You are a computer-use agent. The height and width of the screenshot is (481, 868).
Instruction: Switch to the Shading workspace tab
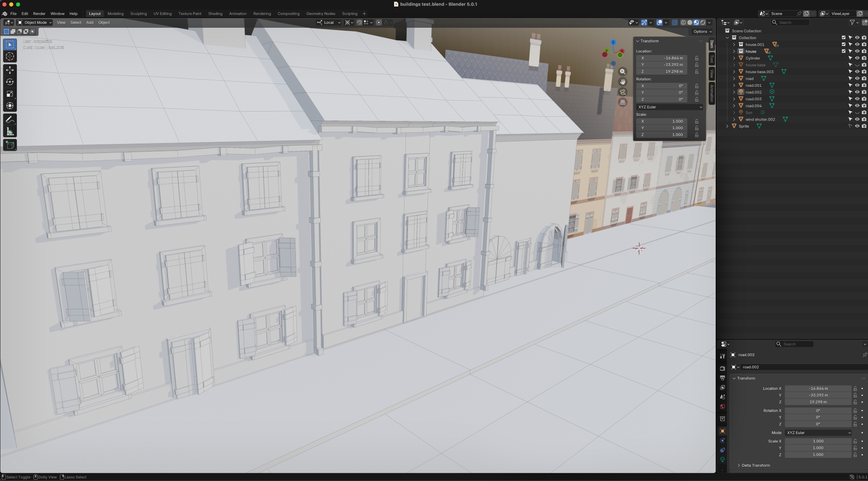pos(215,13)
